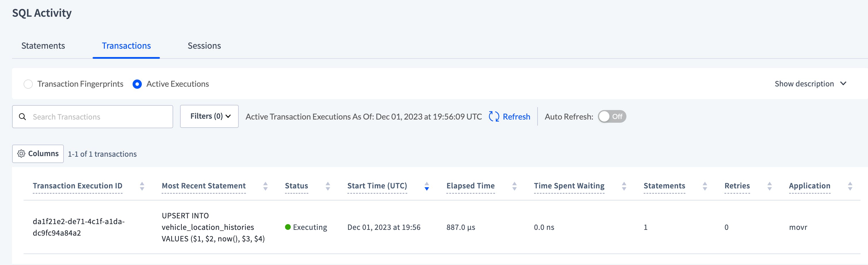The image size is (868, 265).
Task: Open the Filters dropdown
Action: (x=209, y=116)
